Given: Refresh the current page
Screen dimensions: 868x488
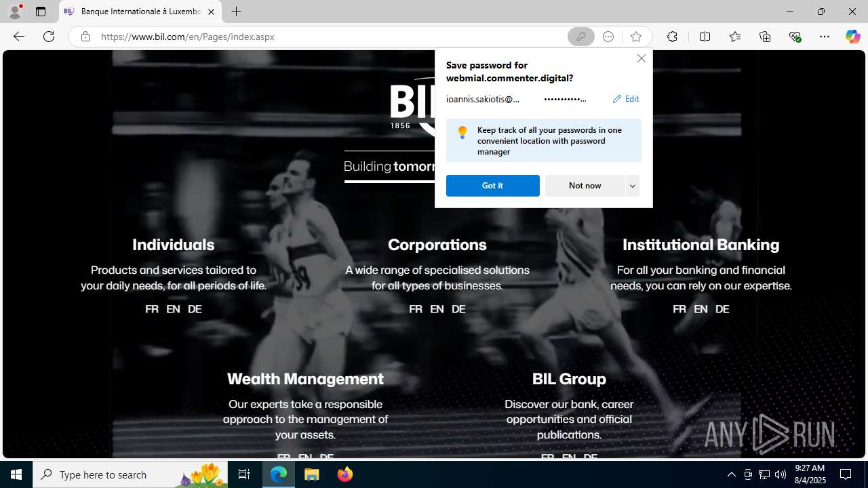Looking at the screenshot, I should 49,37.
